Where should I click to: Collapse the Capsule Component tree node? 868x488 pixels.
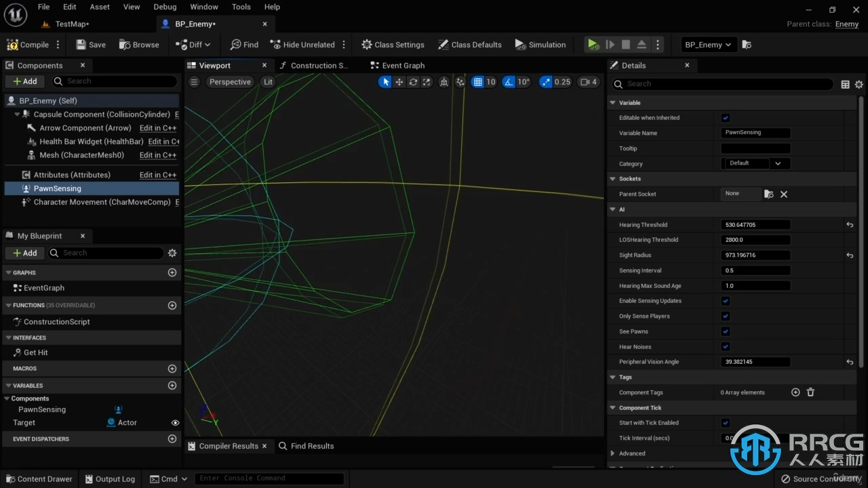click(17, 115)
